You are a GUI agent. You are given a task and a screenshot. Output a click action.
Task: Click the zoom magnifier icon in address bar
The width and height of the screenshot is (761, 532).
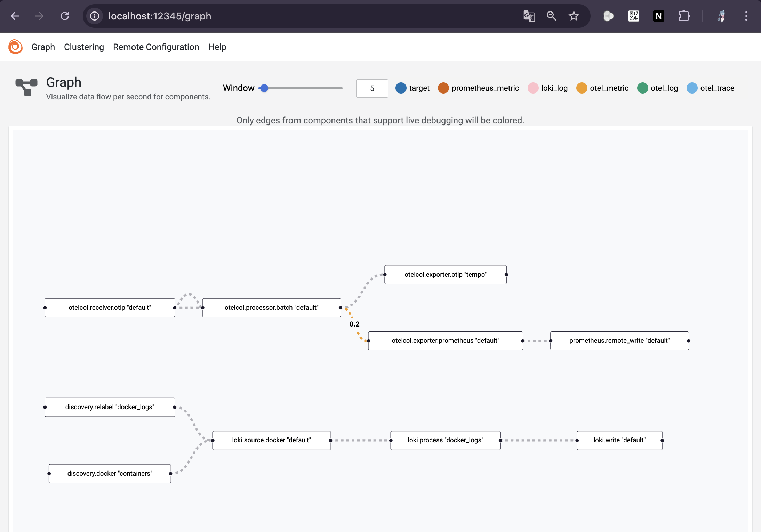(x=551, y=16)
